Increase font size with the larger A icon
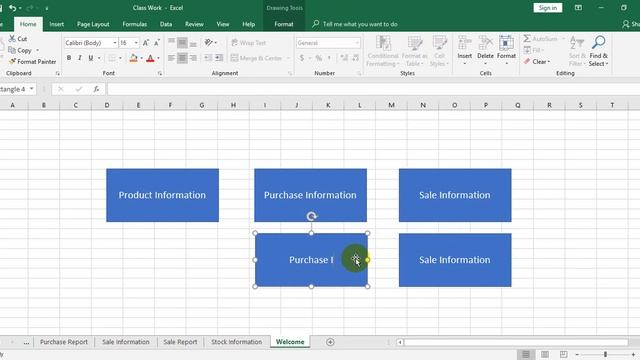 point(146,43)
